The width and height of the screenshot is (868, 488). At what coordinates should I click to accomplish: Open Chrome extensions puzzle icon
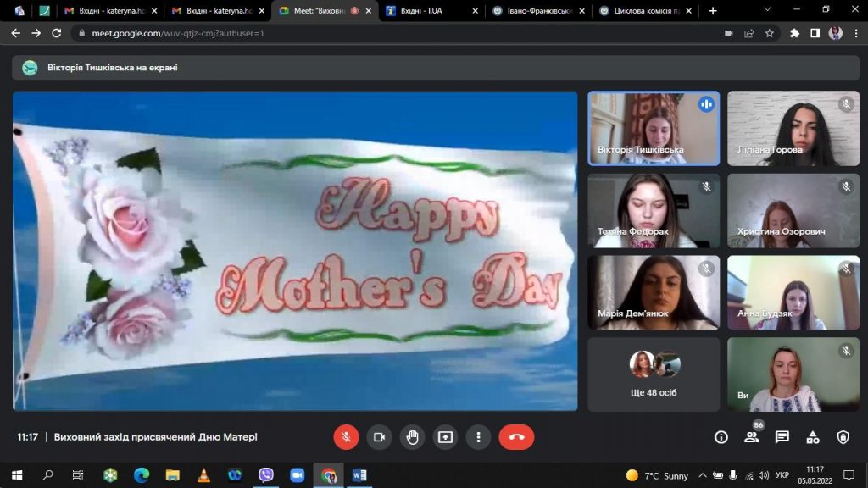(794, 33)
